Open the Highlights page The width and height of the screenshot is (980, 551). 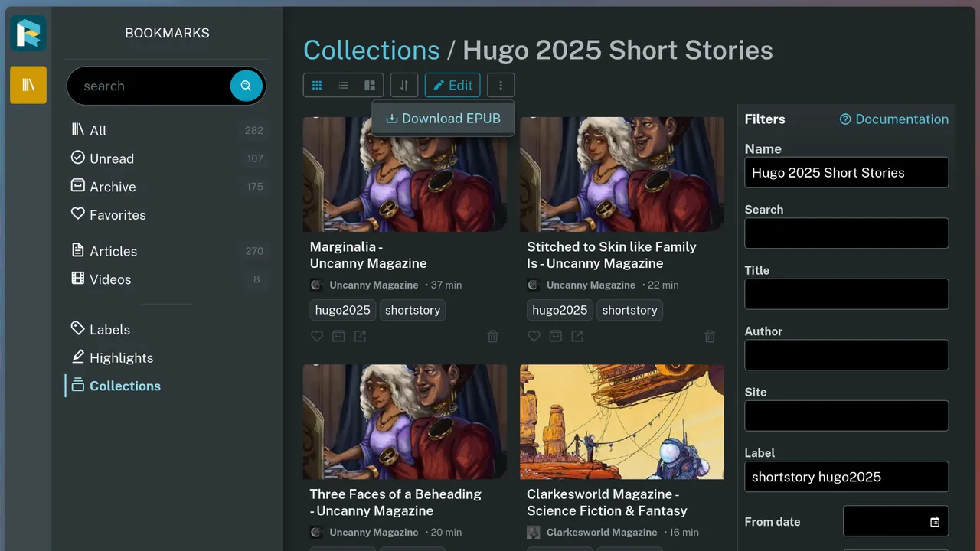coord(167,358)
